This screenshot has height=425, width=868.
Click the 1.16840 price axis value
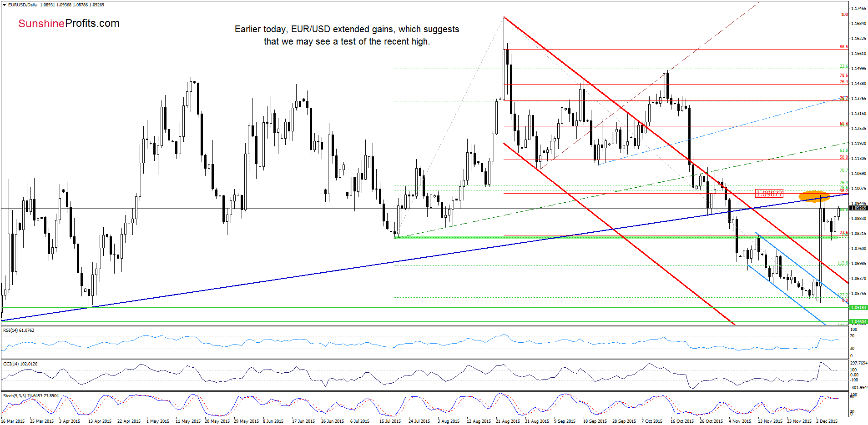pos(858,24)
